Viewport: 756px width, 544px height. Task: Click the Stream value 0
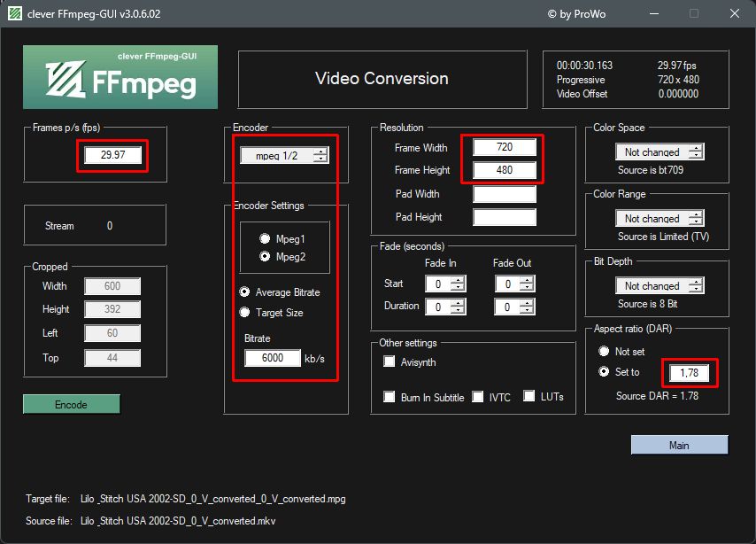110,226
